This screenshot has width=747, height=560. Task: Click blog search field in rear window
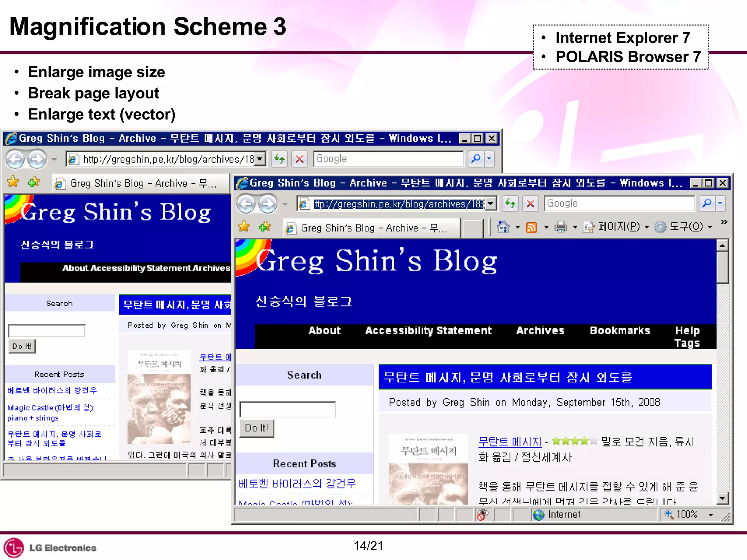tap(47, 331)
